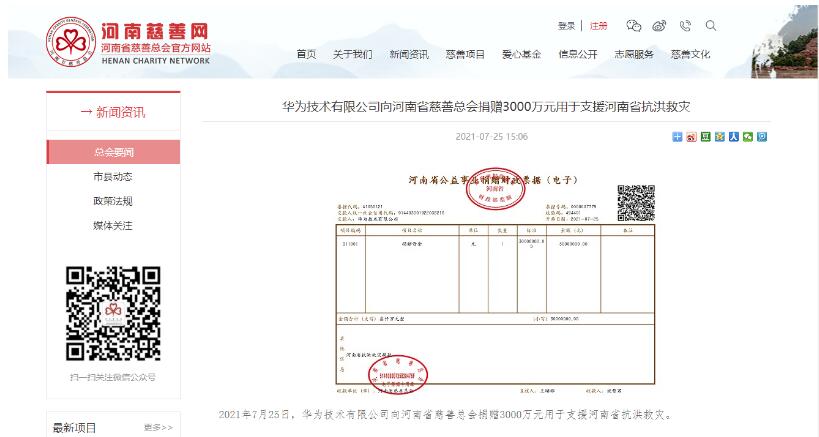Image resolution: width=819 pixels, height=437 pixels.
Task: Share article to Sina Weibo
Action: 691,137
